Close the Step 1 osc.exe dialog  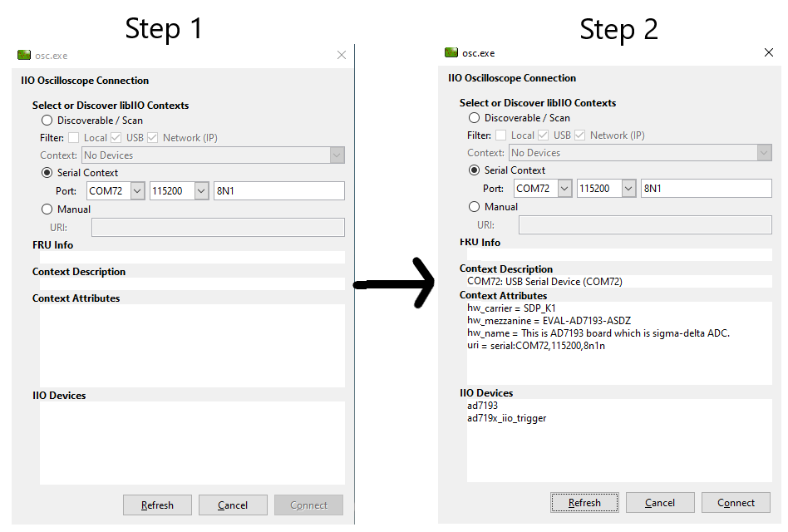342,55
